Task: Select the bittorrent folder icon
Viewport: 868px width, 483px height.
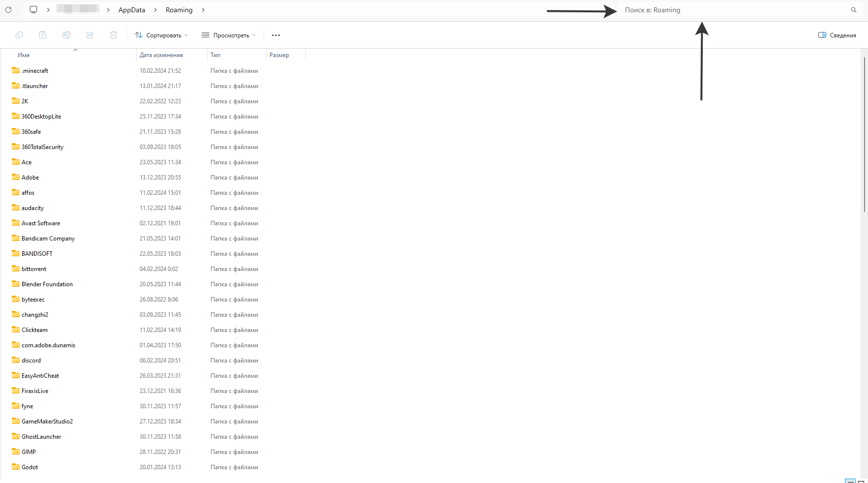Action: 16,269
